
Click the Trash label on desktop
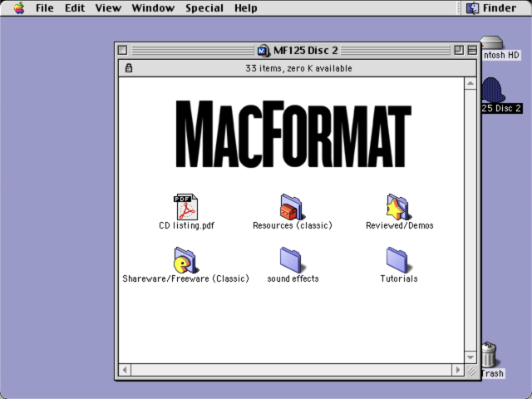492,373
